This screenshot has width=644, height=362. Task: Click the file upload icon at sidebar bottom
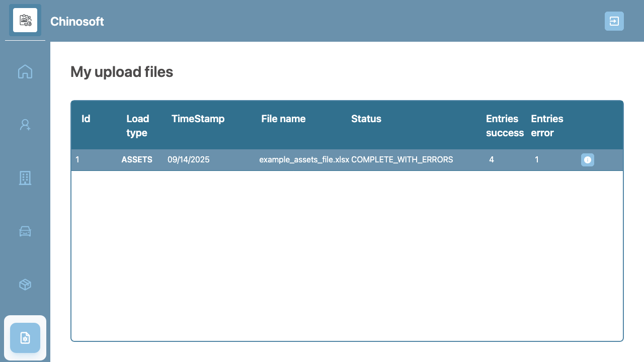pos(25,338)
